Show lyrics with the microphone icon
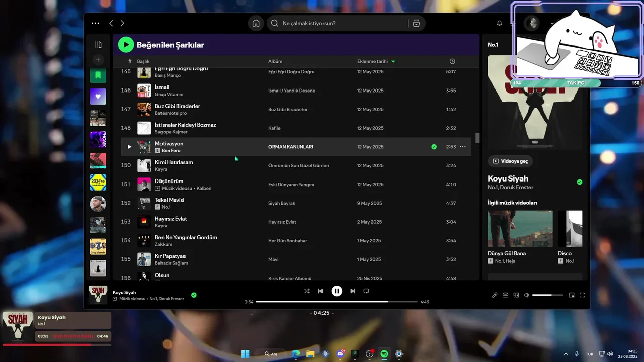Viewport: 644px width, 362px height. click(495, 295)
